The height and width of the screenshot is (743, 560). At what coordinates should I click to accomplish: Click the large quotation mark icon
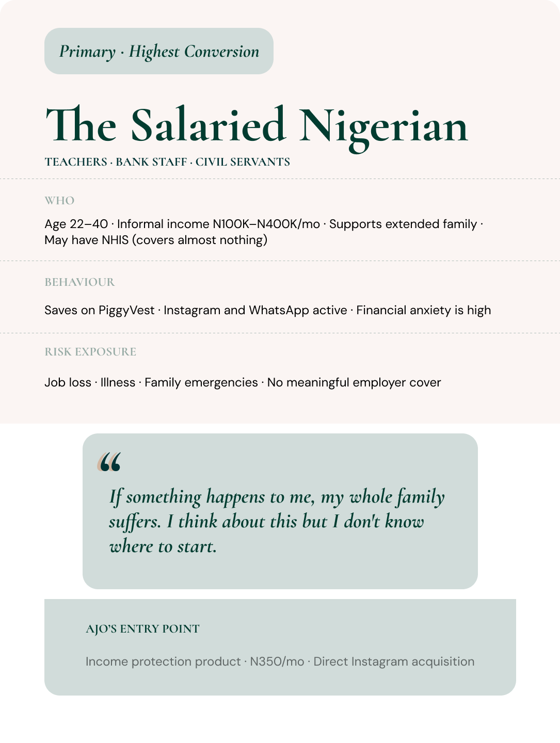pos(109,462)
